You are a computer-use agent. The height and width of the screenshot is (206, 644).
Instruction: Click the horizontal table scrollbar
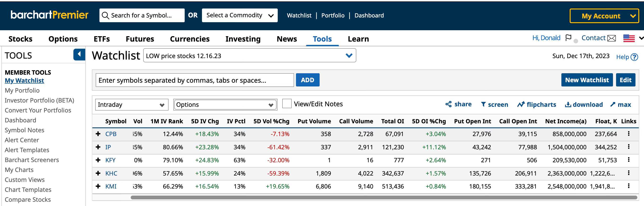(384, 197)
